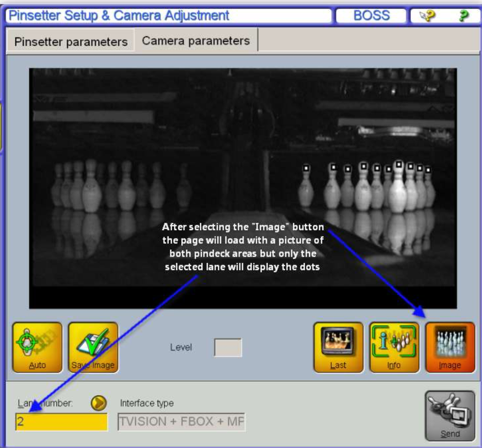Switch to the Pinsetter parameters tab
The height and width of the screenshot is (448, 482).
coord(70,42)
